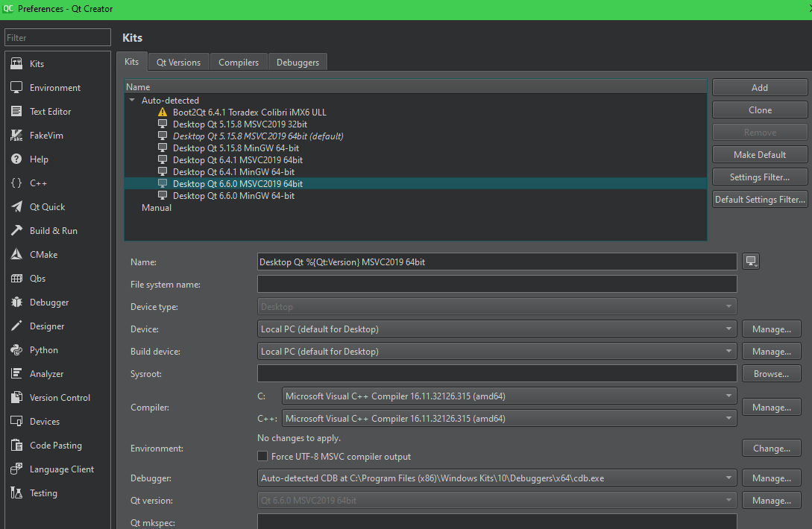Open the CMake settings category
This screenshot has height=529, width=812.
[57, 254]
